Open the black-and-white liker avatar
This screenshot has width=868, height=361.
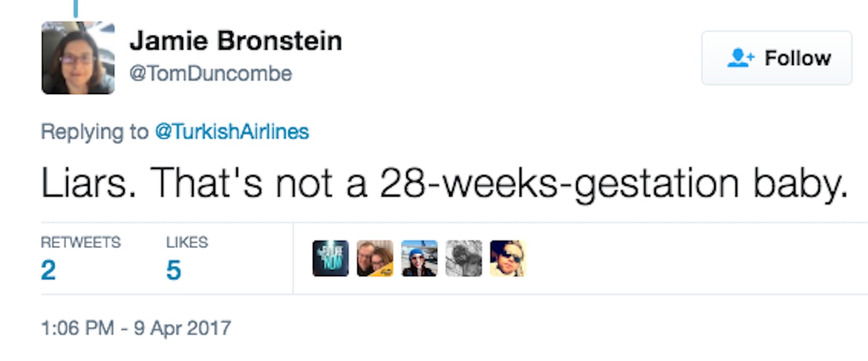point(464,258)
